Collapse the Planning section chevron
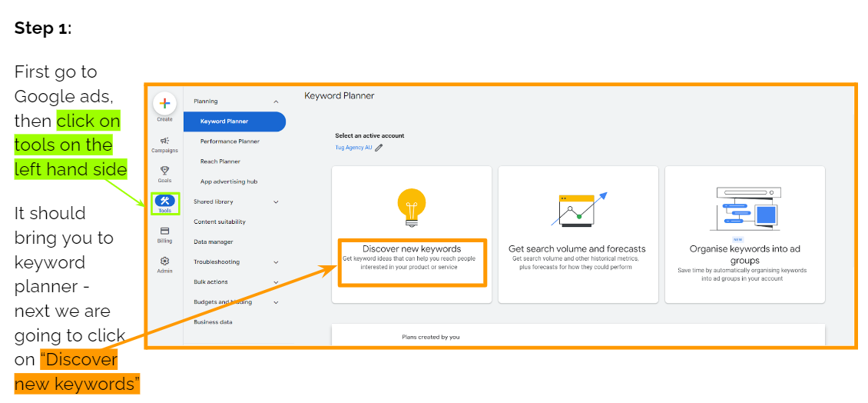868x403 pixels. coord(276,102)
